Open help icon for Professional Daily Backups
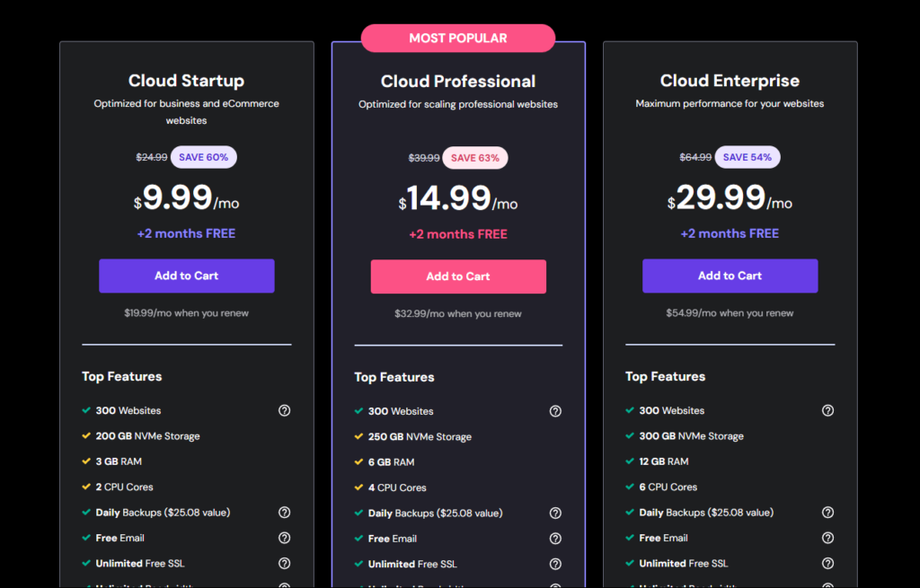920x588 pixels. click(555, 513)
